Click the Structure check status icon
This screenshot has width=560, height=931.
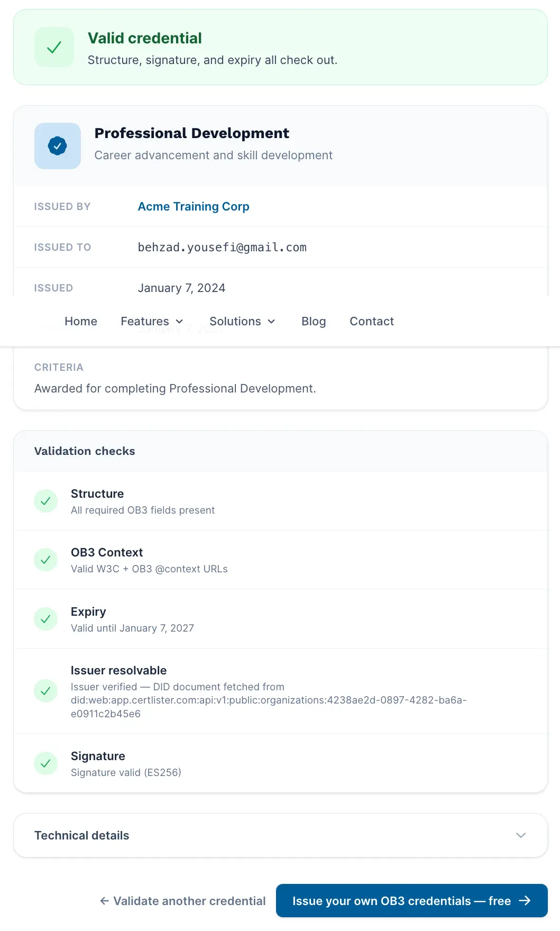click(46, 501)
